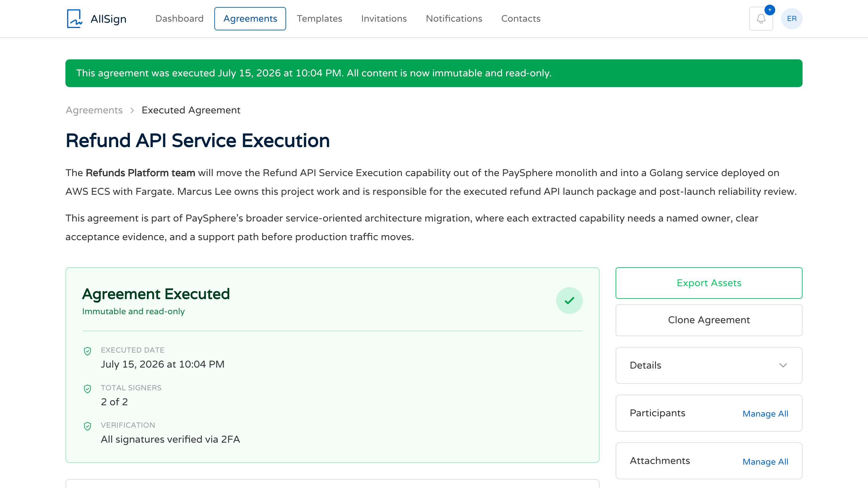Go to the Contacts tab

pos(520,19)
